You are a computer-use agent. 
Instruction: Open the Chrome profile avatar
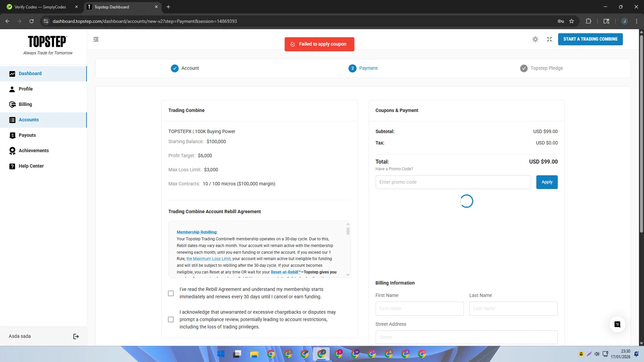click(624, 21)
